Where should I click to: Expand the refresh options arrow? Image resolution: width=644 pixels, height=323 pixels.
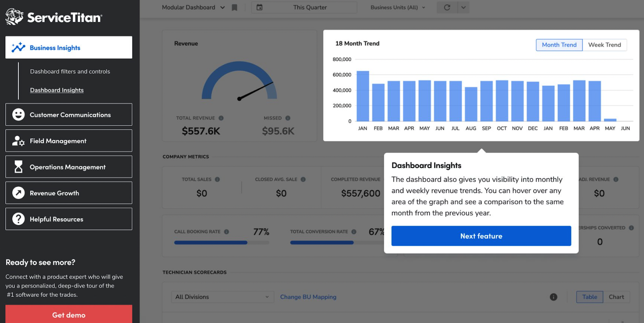click(464, 7)
